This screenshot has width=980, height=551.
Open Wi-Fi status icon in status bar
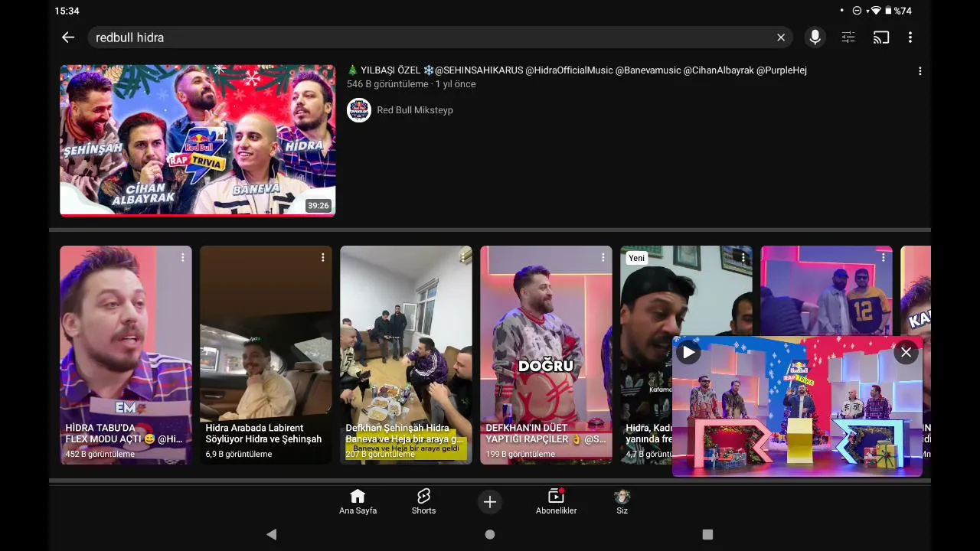876,11
